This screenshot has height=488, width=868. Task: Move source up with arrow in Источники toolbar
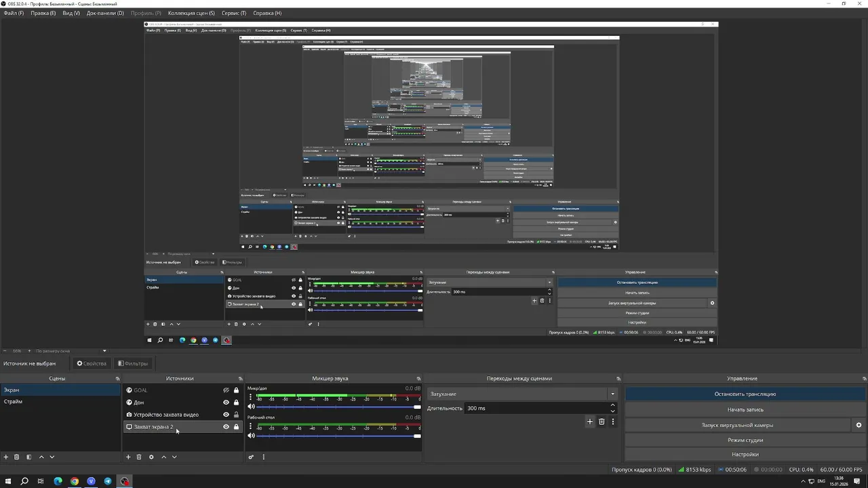click(163, 457)
